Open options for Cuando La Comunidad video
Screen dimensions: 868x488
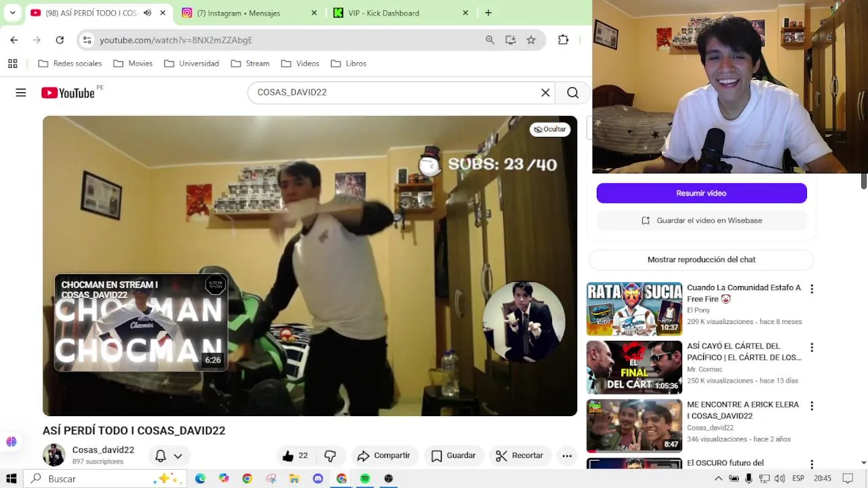pos(812,289)
